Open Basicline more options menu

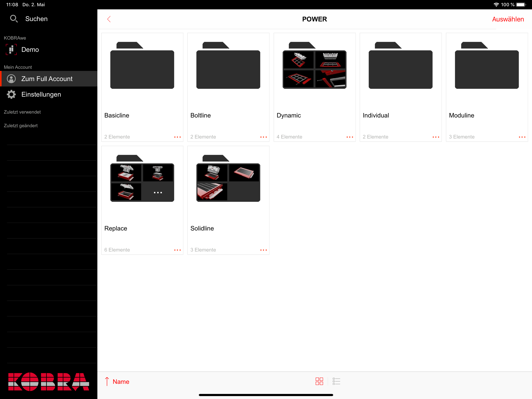point(177,137)
